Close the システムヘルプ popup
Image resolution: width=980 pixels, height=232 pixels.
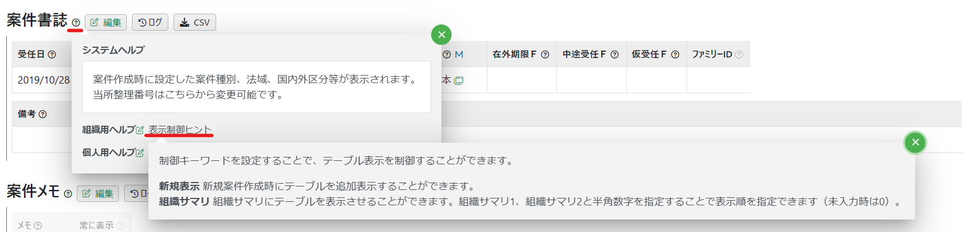[x=441, y=35]
